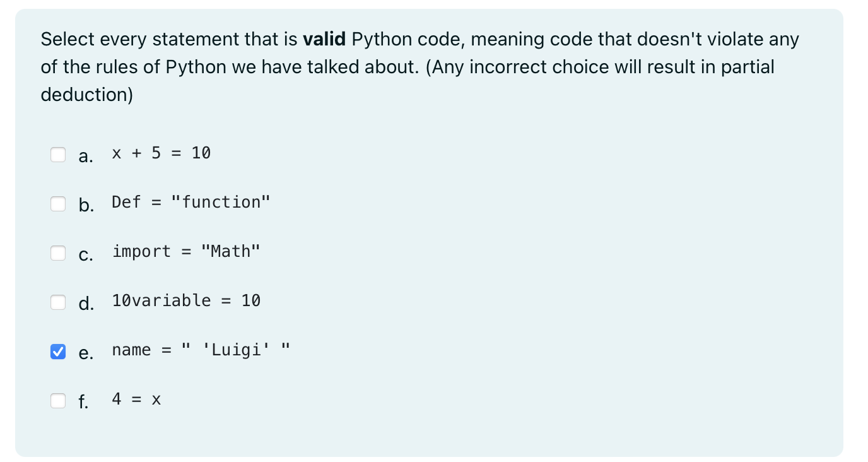Click the 10variable = 10 code text
Image resolution: width=868 pixels, height=462 pixels.
coord(186,300)
